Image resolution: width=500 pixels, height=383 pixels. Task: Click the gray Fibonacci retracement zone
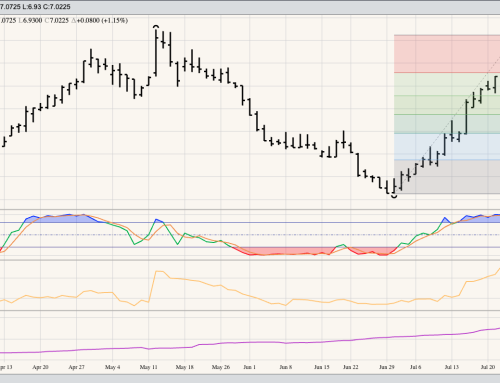(x=447, y=177)
